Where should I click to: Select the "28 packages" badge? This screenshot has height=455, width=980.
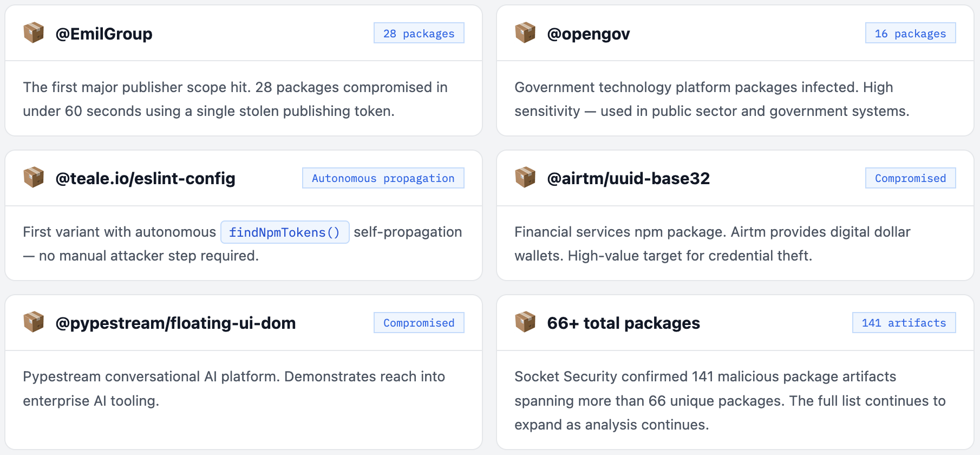419,33
